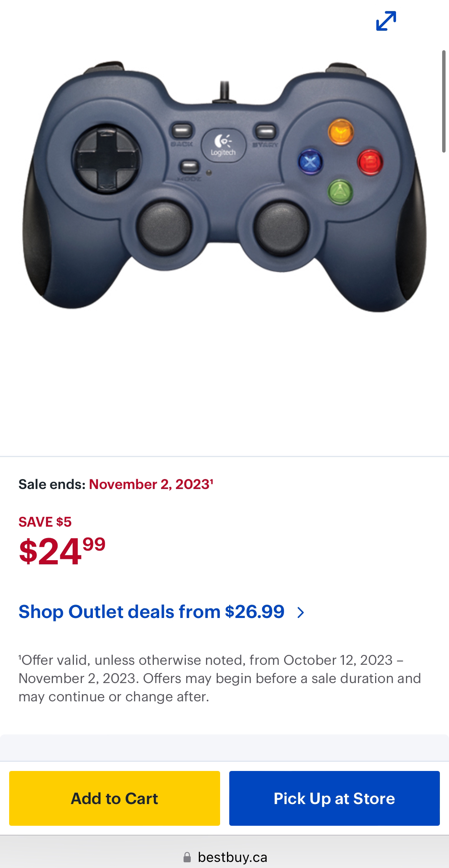Viewport: 449px width, 868px height.
Task: Open Shop Outlet deals from $26.99 link
Action: click(152, 612)
